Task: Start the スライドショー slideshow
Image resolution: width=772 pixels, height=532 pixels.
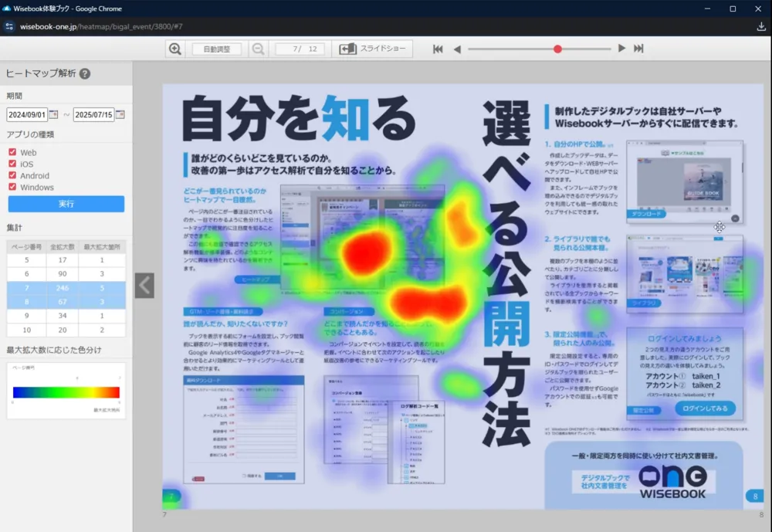Action: tap(373, 49)
